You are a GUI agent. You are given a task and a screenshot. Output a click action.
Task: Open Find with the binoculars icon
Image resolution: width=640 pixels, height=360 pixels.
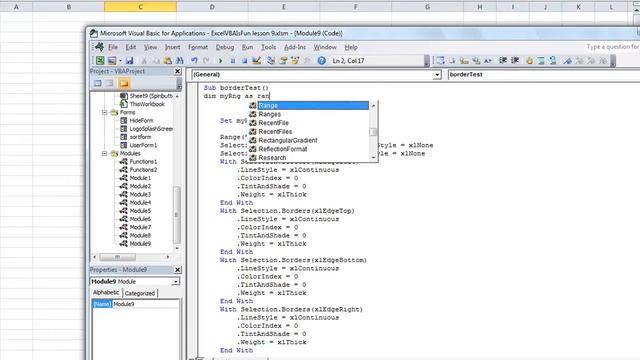point(180,61)
